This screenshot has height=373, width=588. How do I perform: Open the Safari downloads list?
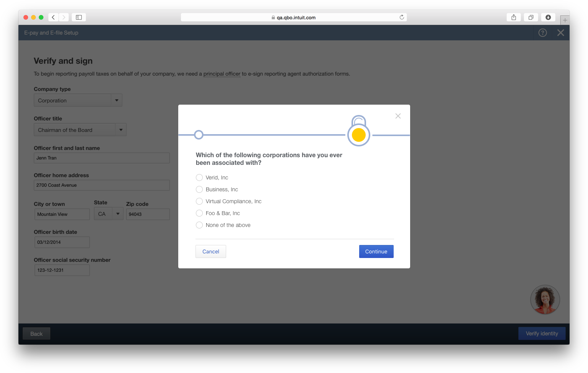pos(548,17)
